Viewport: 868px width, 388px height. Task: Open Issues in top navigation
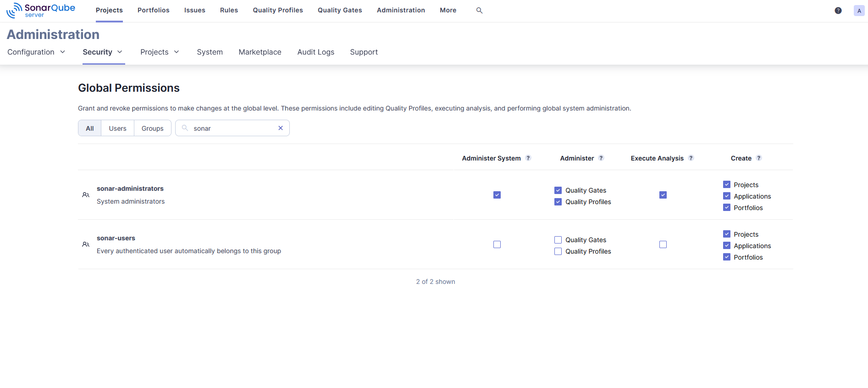[195, 10]
